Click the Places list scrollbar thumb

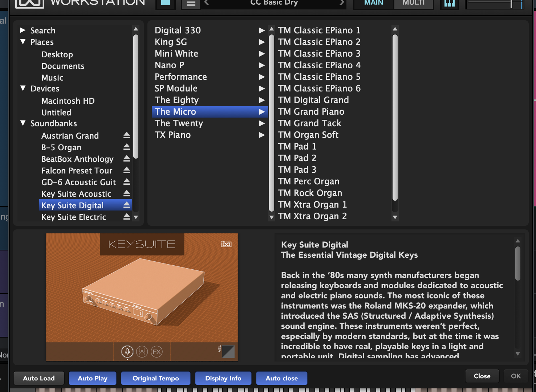coord(136,97)
